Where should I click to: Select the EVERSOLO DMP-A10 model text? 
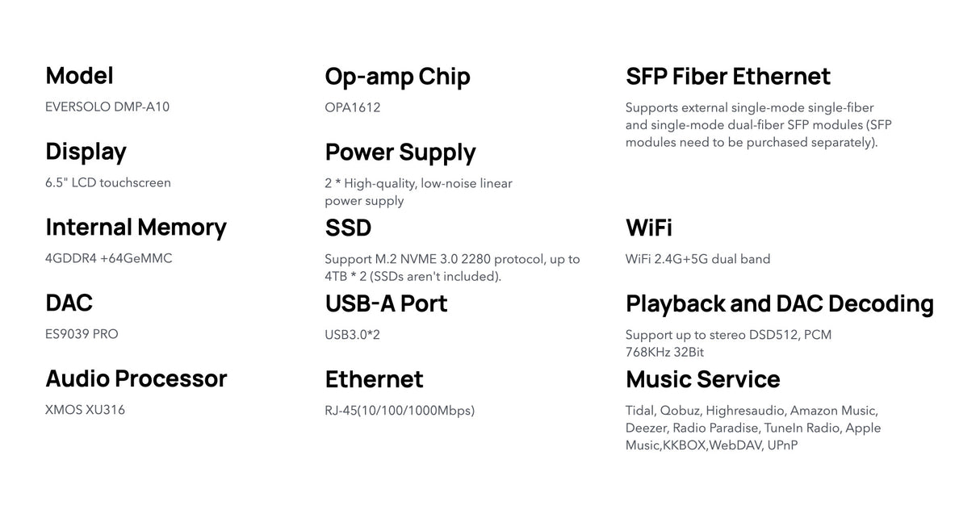(107, 107)
